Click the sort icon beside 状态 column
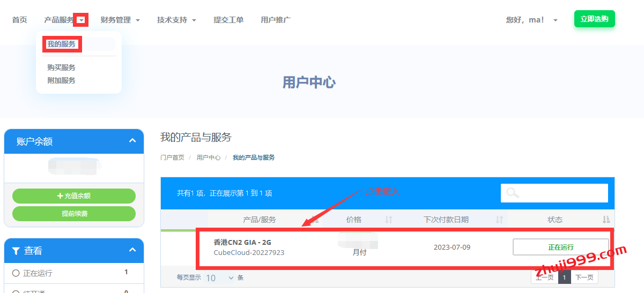The width and height of the screenshot is (644, 293). [x=606, y=220]
